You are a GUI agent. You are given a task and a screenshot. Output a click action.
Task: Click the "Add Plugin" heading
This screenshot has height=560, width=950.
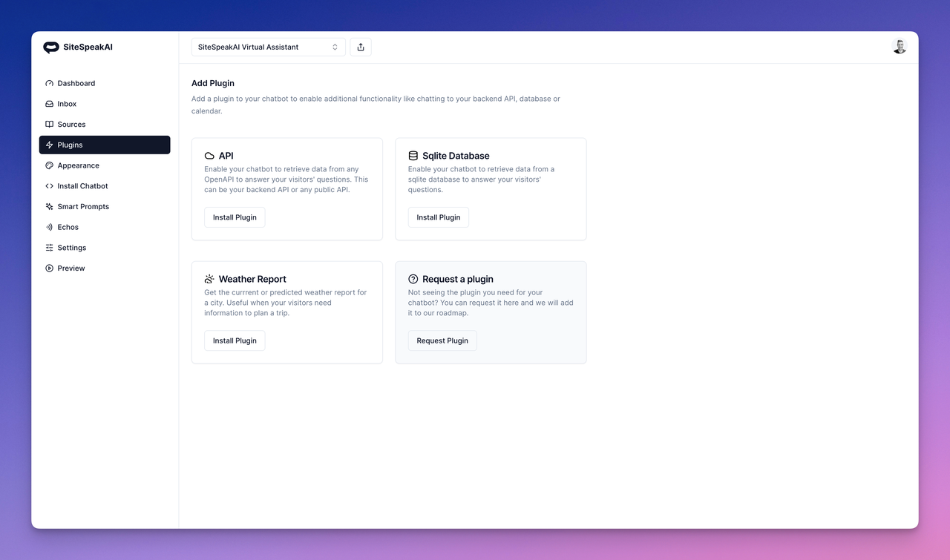click(x=213, y=83)
